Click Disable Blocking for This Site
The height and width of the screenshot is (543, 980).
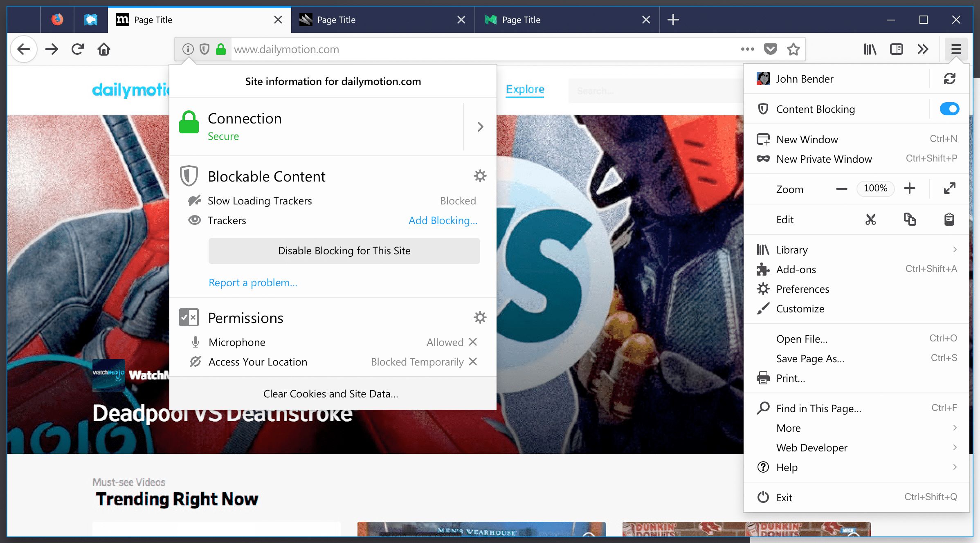click(x=344, y=251)
